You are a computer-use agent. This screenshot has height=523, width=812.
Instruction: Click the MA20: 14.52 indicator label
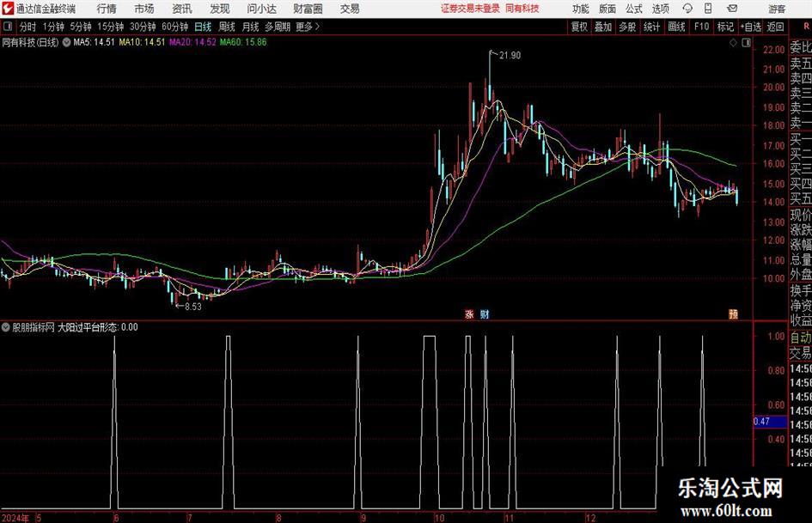point(192,42)
